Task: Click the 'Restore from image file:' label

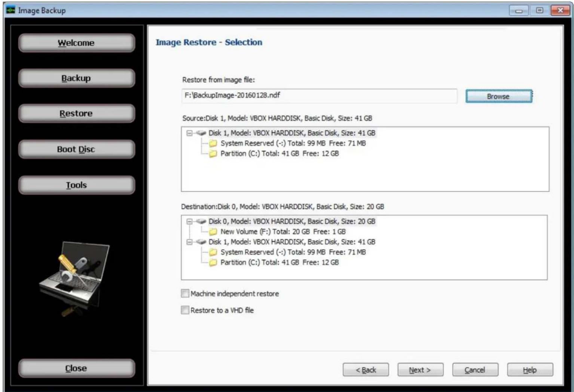Action: click(219, 80)
